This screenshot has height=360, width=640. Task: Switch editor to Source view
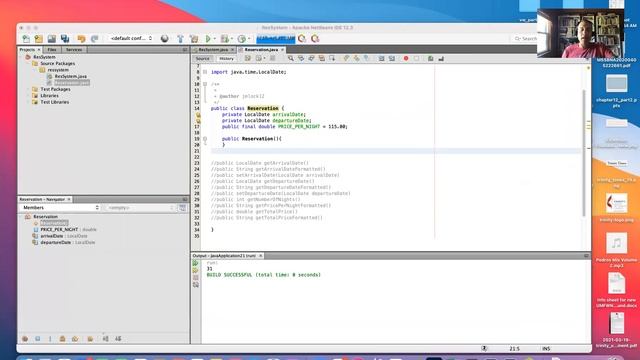(202, 59)
